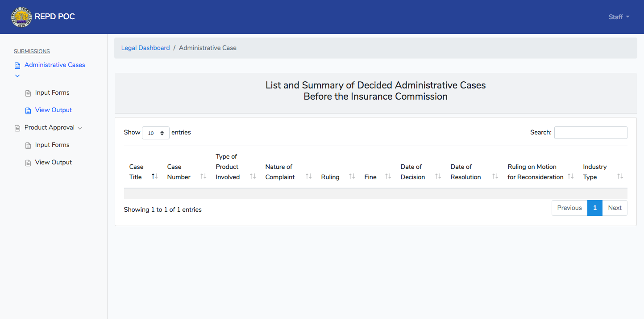Click the Insurance Commission logo icon
The image size is (644, 319).
22,17
